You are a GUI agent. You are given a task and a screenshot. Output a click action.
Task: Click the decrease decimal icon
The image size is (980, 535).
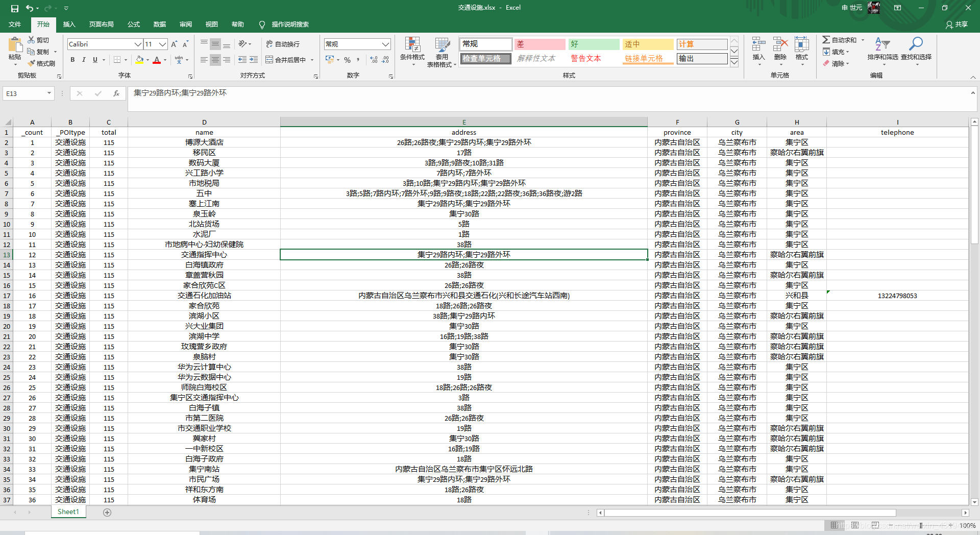(385, 60)
